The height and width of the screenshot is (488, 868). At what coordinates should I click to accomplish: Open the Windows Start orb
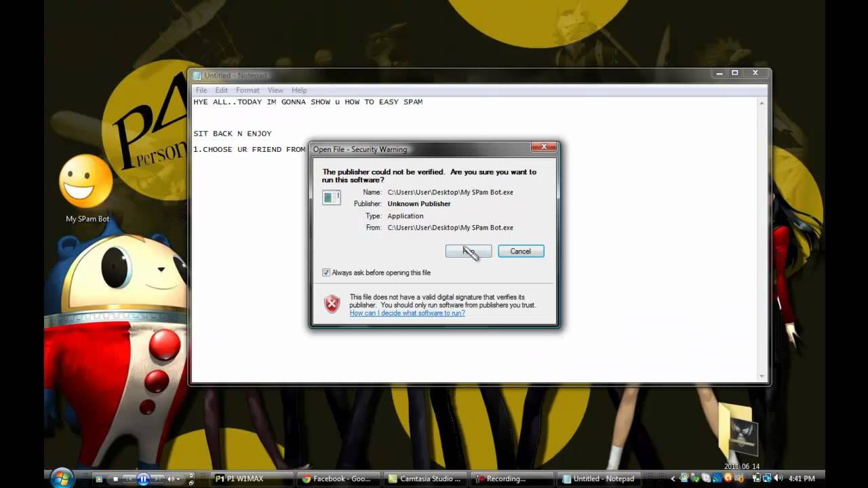click(61, 479)
